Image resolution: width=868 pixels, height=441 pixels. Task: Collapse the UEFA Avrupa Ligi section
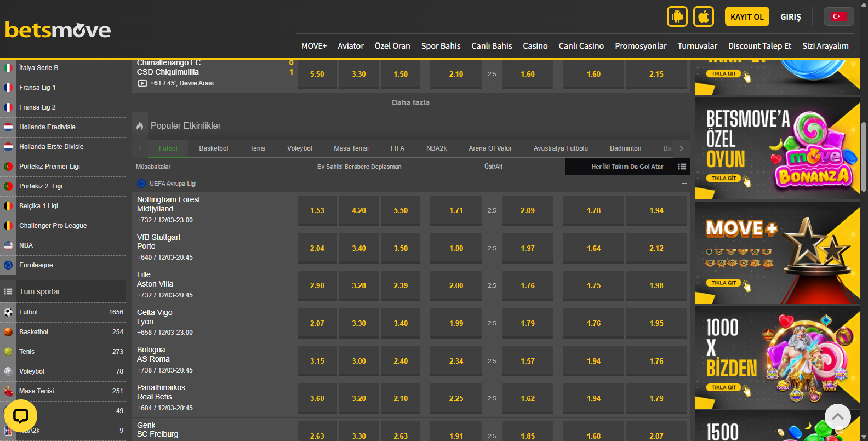pos(684,184)
